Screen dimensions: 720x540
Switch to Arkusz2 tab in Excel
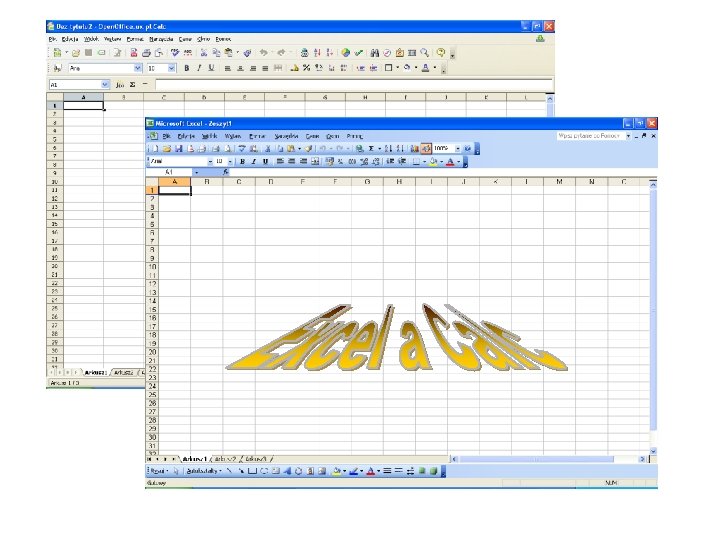point(226,459)
